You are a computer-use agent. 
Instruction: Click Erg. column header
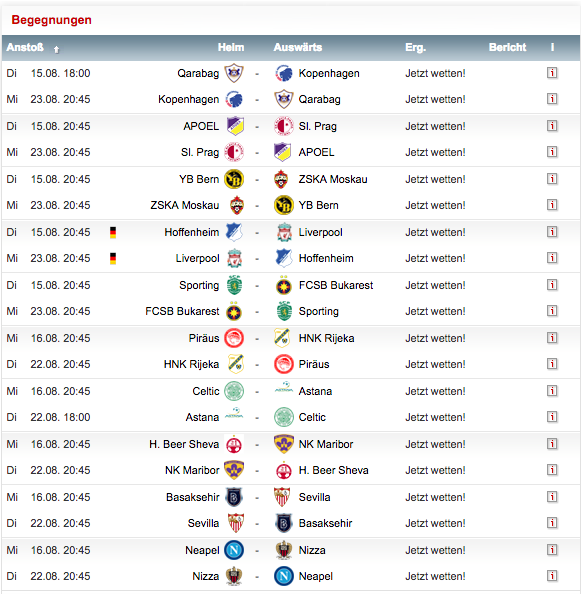pyautogui.click(x=415, y=47)
